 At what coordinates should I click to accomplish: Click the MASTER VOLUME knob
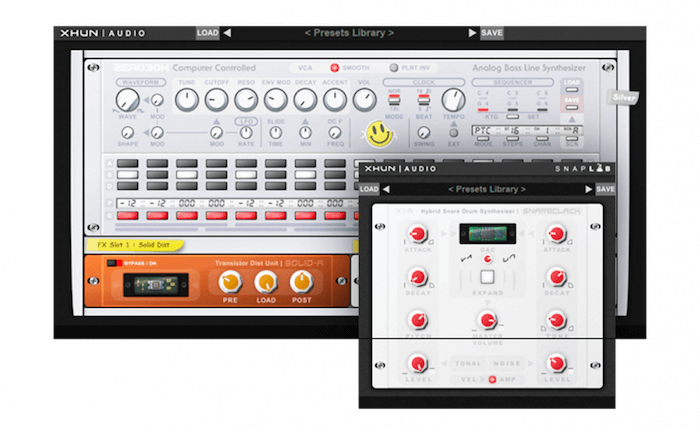coord(488,320)
